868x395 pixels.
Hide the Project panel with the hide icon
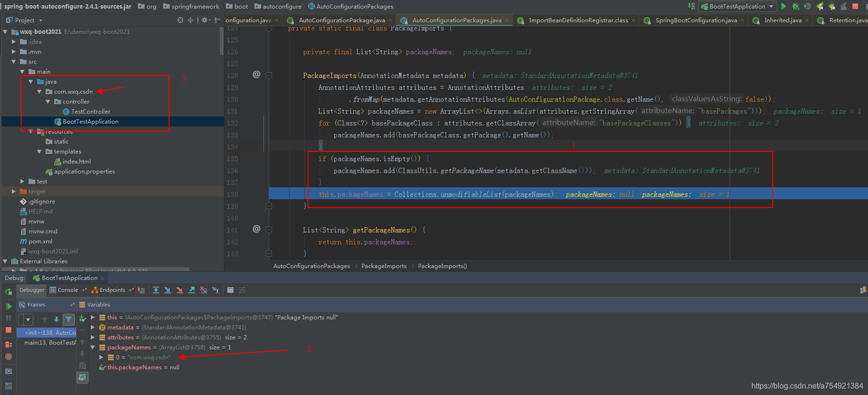217,20
